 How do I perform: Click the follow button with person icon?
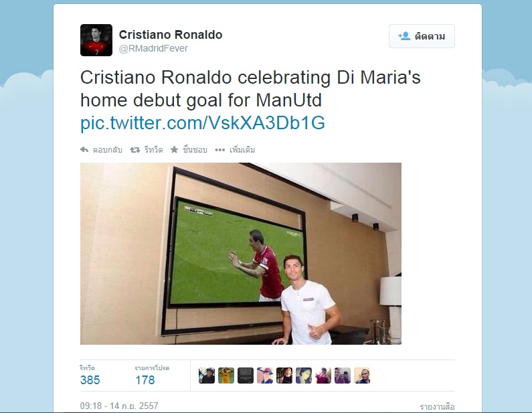click(x=422, y=36)
